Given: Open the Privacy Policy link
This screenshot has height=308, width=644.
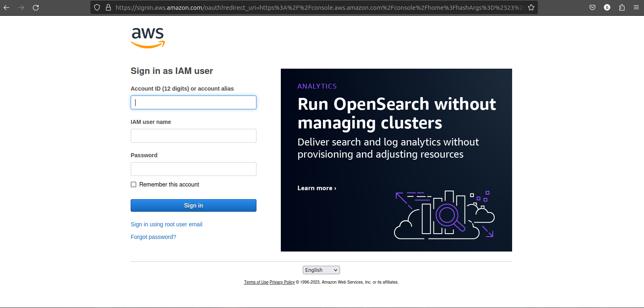Looking at the screenshot, I should [282, 282].
